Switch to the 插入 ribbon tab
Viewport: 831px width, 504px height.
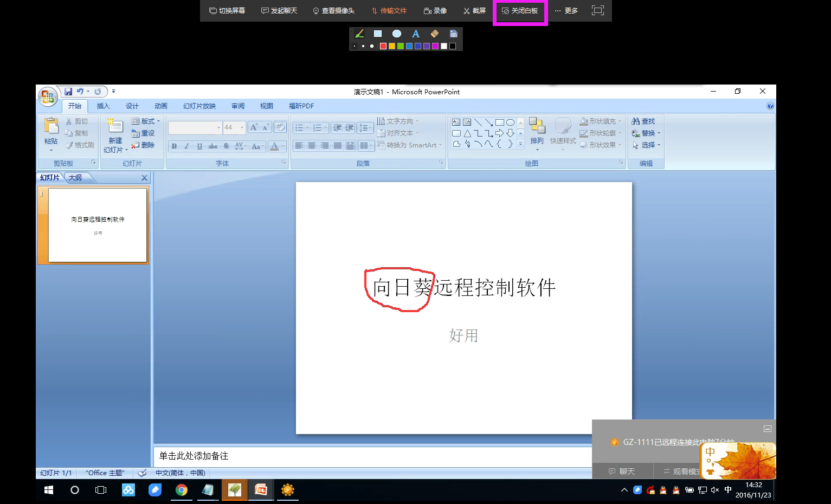tap(103, 106)
